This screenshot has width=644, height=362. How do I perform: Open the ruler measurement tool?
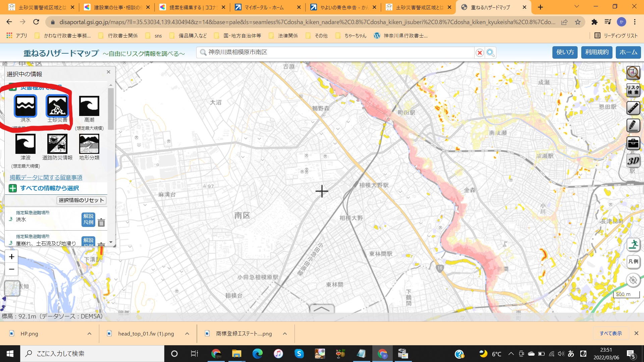coord(633,108)
